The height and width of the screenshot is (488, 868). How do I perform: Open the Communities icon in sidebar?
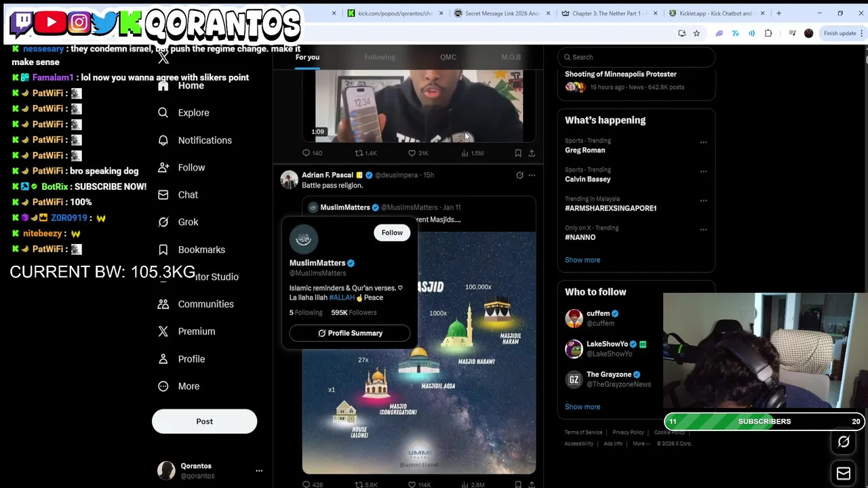click(163, 304)
